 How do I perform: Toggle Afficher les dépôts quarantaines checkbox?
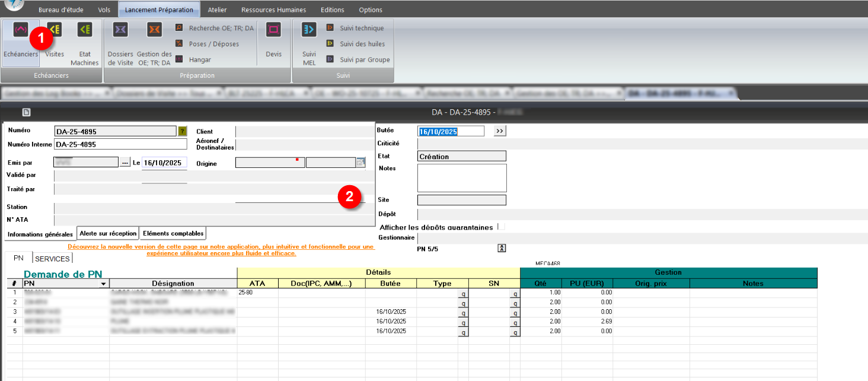[x=501, y=227]
